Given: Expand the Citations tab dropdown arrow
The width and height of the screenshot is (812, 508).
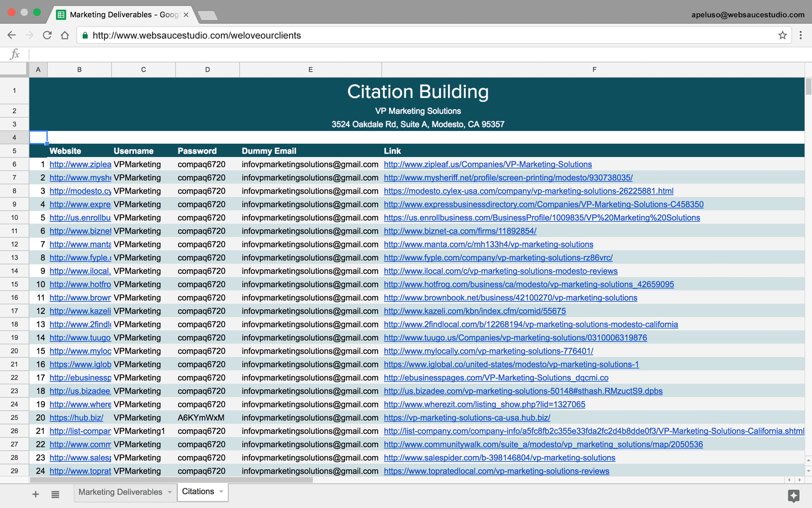Looking at the screenshot, I should click(221, 491).
